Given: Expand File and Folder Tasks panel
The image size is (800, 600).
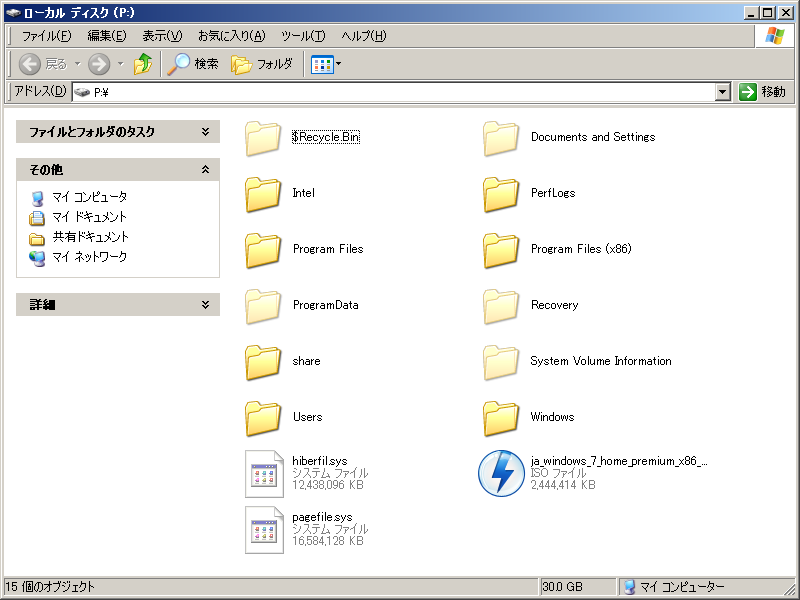Looking at the screenshot, I should tap(204, 132).
